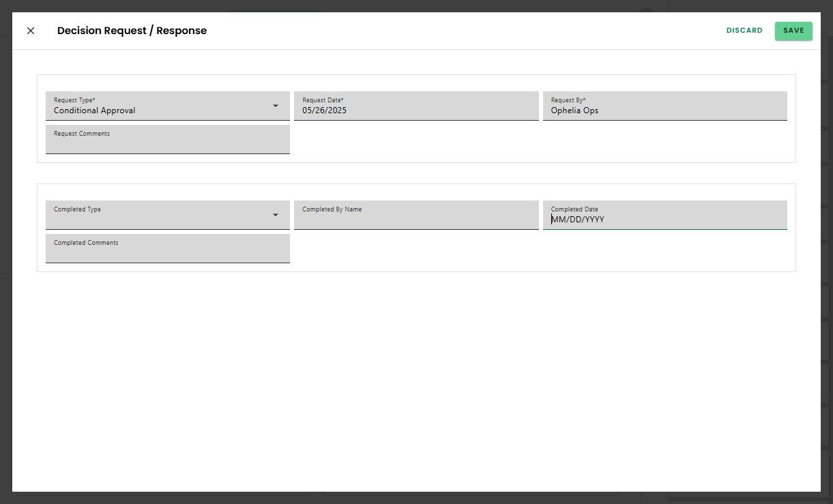Save the decision request form

[793, 31]
